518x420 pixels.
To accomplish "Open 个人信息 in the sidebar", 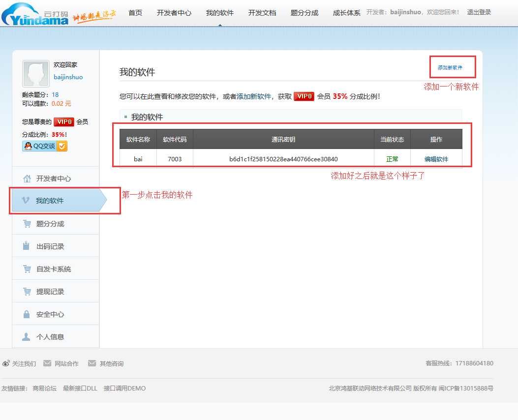I will click(x=50, y=337).
